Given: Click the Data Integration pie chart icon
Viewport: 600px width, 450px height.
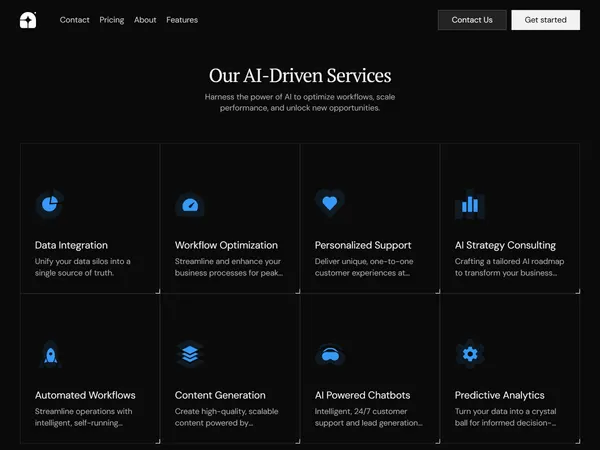Looking at the screenshot, I should click(x=50, y=204).
